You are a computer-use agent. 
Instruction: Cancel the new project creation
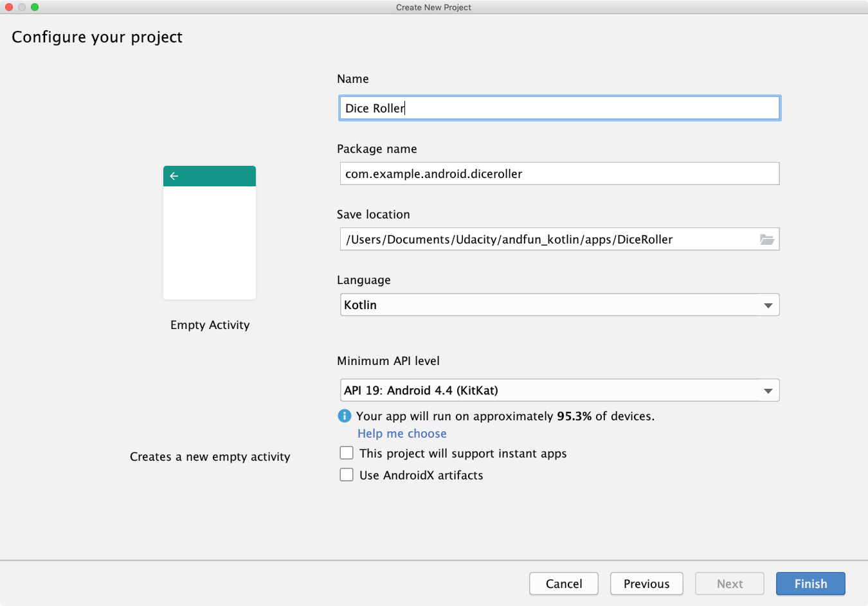click(563, 584)
